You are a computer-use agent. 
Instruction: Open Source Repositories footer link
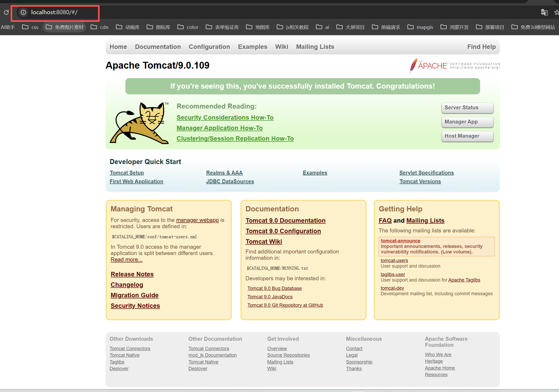289,355
